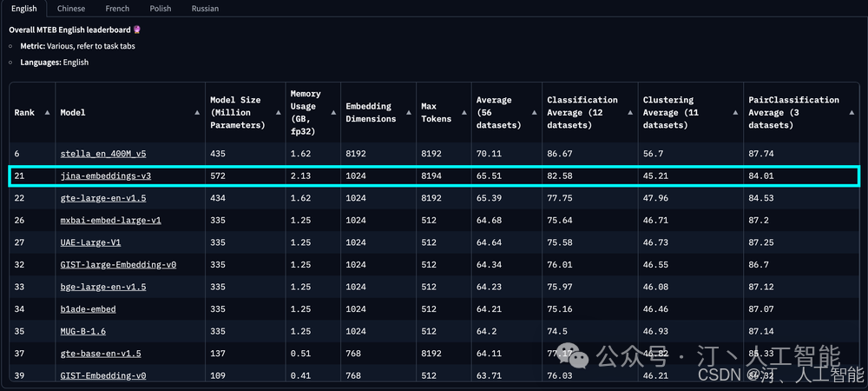
Task: Sort by Average (56 datasets) arrow
Action: click(534, 113)
